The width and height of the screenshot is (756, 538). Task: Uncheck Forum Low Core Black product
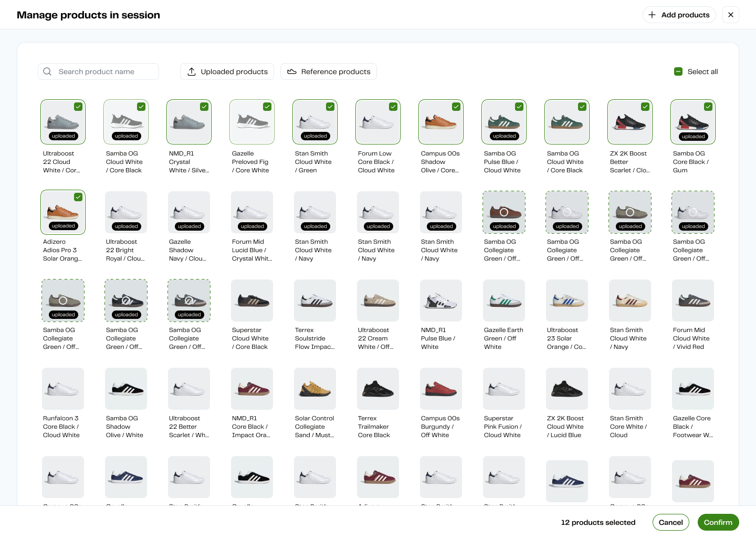pyautogui.click(x=393, y=107)
